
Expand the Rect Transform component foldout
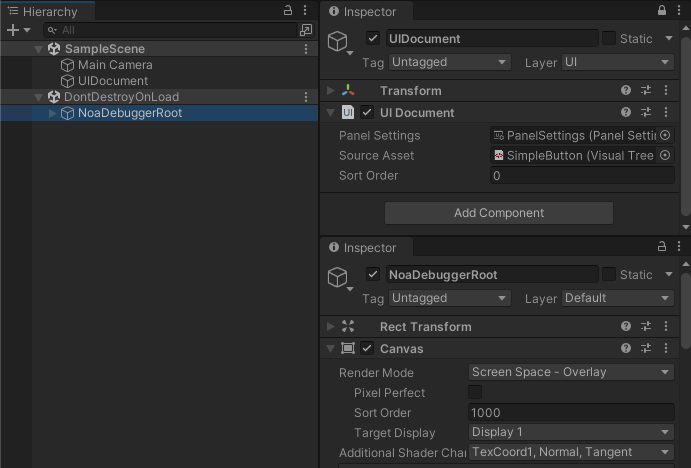point(331,326)
